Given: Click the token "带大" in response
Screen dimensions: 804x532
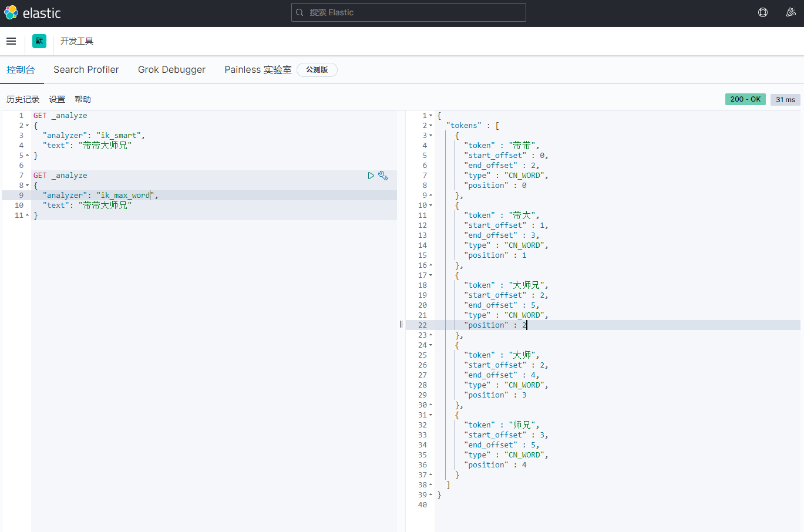Looking at the screenshot, I should click(522, 216).
